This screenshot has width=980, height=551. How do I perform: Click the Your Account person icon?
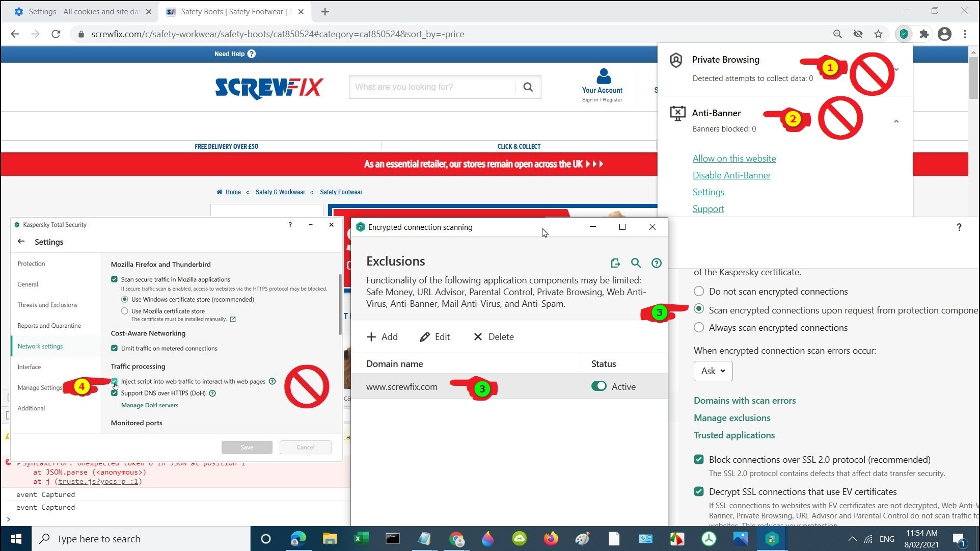(604, 76)
